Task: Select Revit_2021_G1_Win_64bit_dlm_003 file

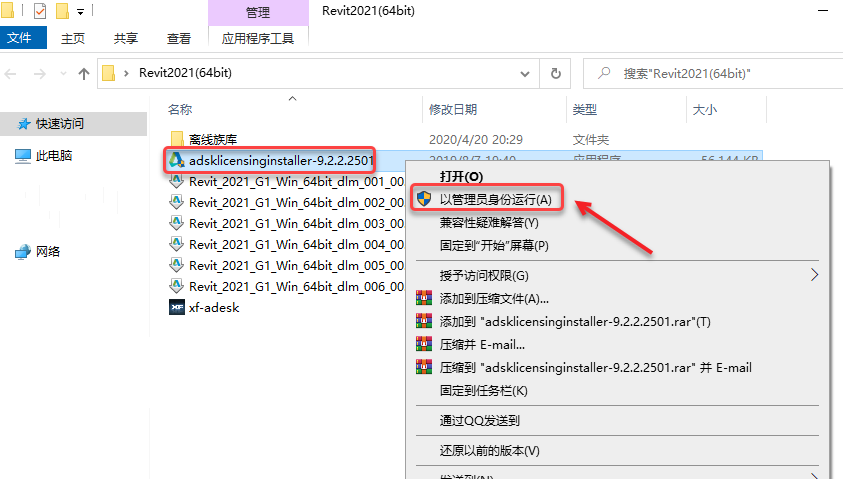Action: coord(296,224)
